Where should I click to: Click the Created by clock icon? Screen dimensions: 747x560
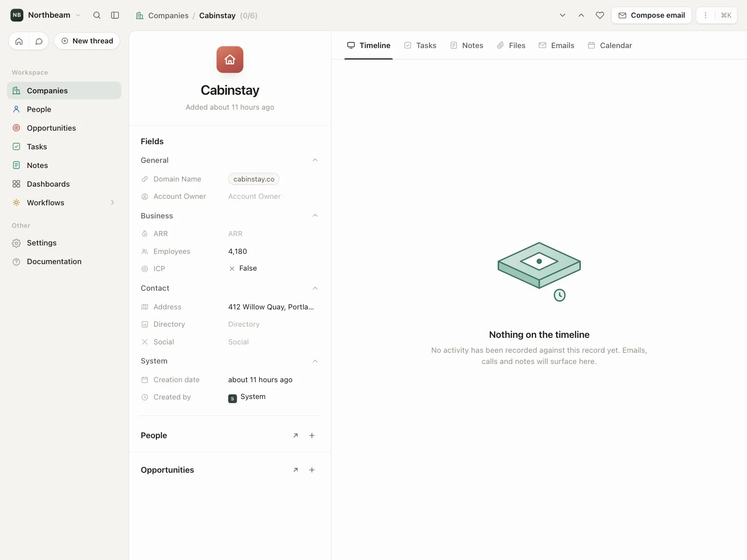tap(145, 397)
